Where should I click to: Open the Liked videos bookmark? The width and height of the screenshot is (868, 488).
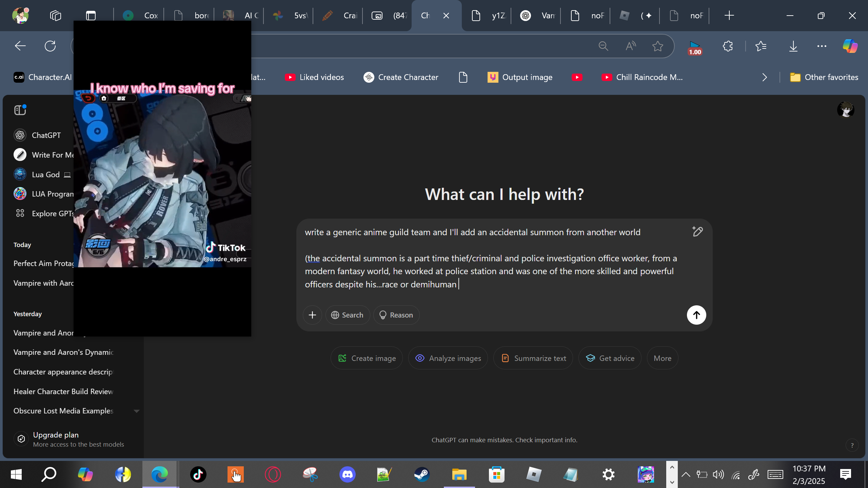click(314, 77)
